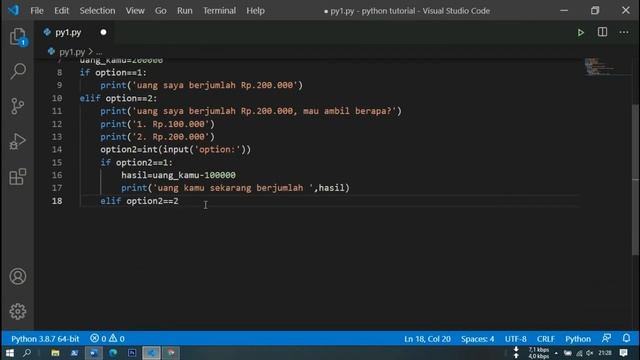Open the feedback icon in status bar

click(606, 338)
